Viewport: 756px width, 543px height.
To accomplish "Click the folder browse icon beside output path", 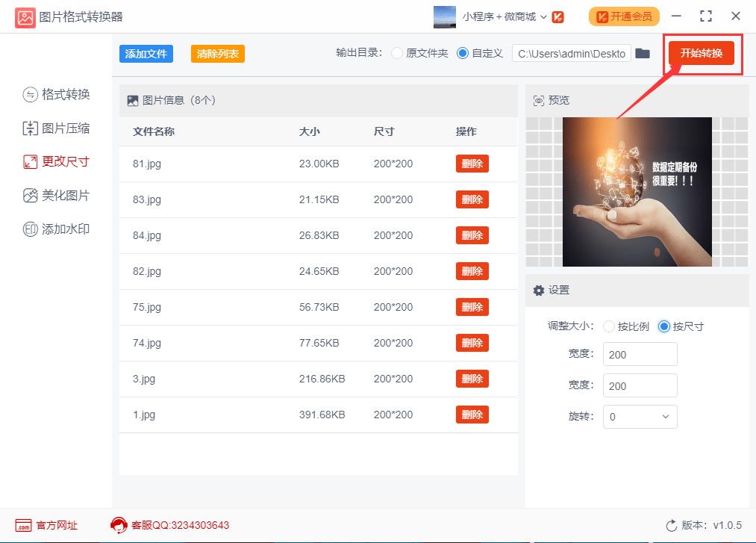I will coord(643,53).
